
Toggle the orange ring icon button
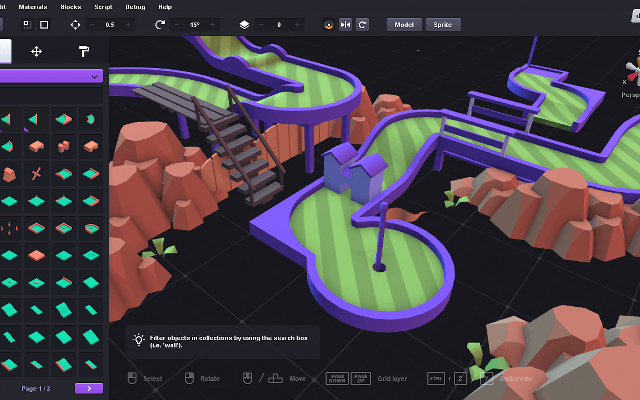click(x=329, y=25)
